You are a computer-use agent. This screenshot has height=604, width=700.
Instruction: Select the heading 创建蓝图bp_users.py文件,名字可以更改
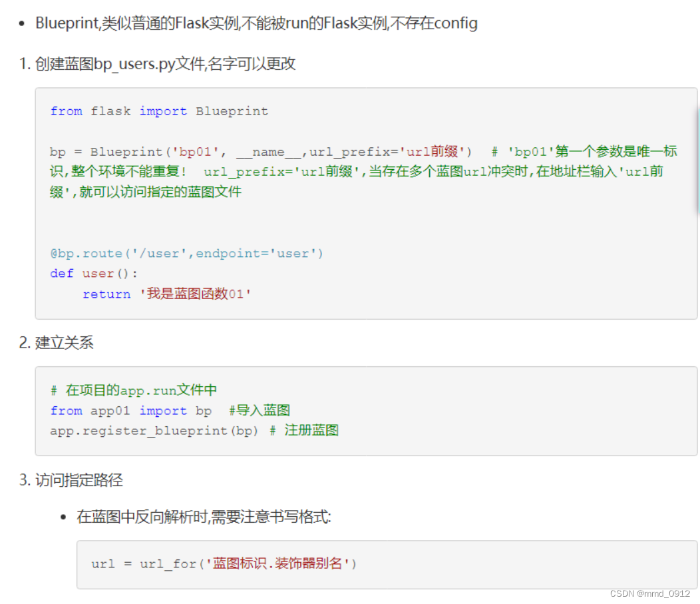coord(165,64)
